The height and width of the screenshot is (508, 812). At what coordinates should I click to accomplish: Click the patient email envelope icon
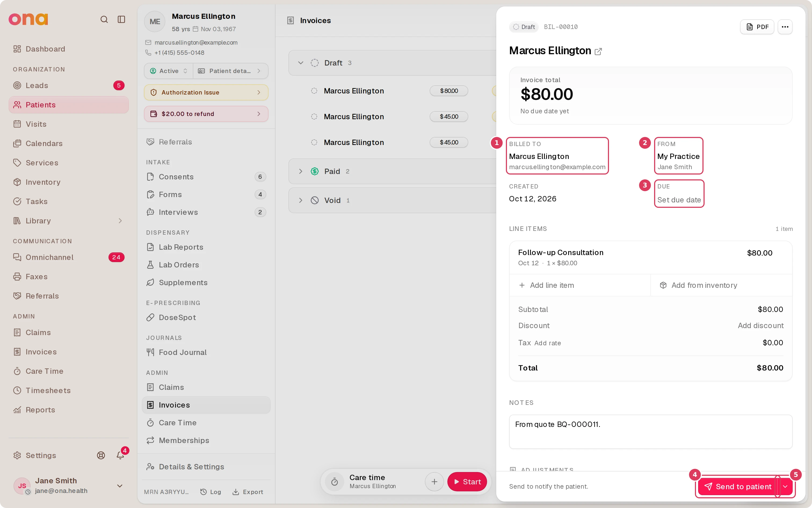point(148,43)
